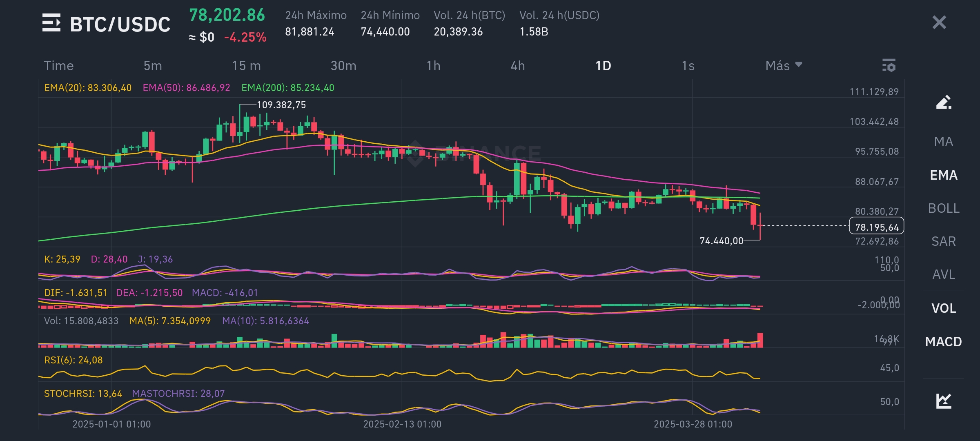
Task: Tap the 2025-01-01 01:00 date label
Action: (x=111, y=424)
